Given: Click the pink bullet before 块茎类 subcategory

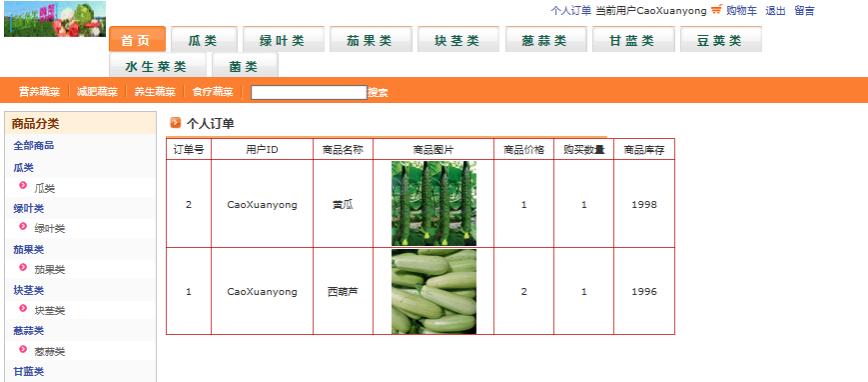Looking at the screenshot, I should pyautogui.click(x=23, y=308).
